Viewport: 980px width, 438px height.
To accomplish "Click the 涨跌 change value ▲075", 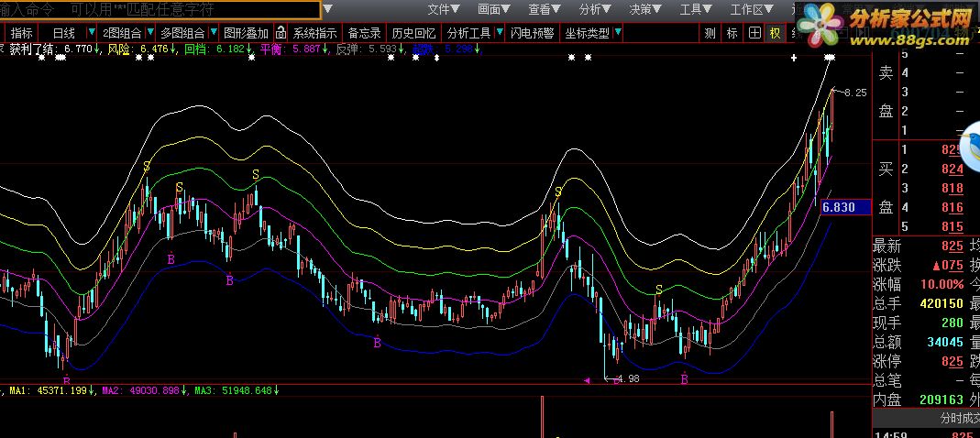I will [x=946, y=265].
